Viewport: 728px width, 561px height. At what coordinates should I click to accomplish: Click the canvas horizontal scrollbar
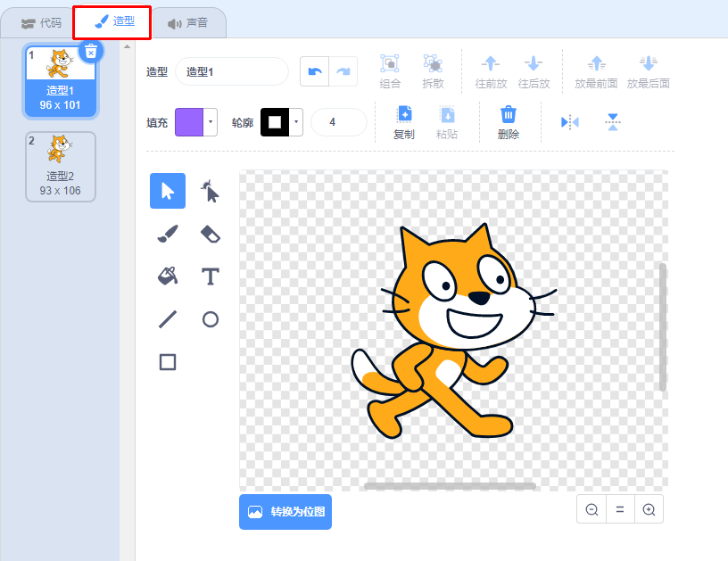coord(450,486)
